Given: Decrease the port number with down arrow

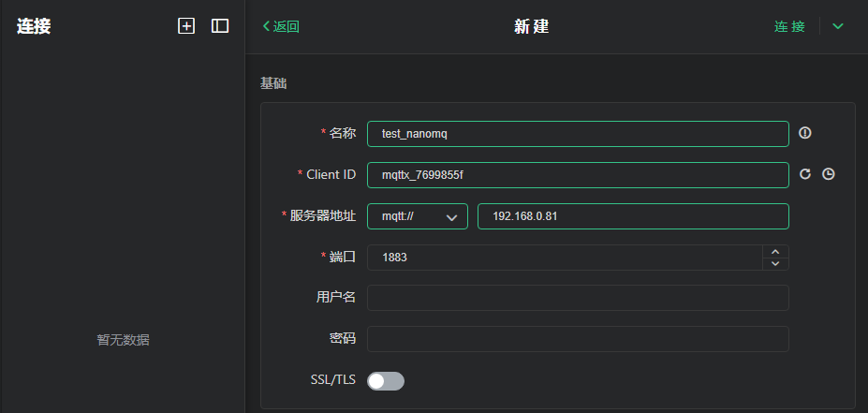Looking at the screenshot, I should 775,264.
